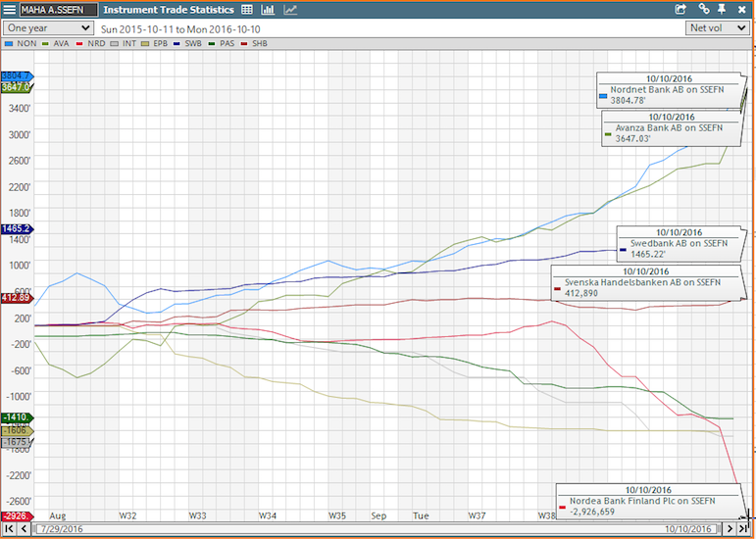756x539 pixels.
Task: Click the -1410 dark green axis tag
Action: [17, 417]
